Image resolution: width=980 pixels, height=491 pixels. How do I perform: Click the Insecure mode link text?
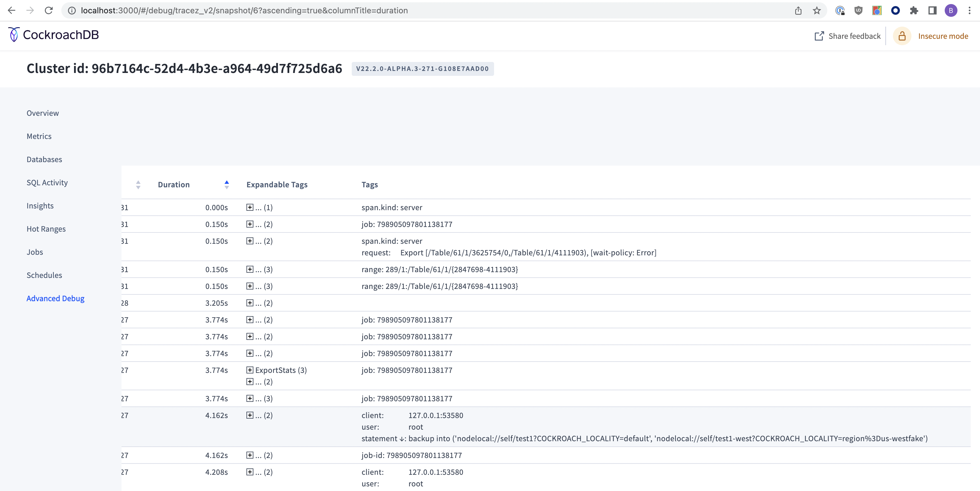point(943,36)
